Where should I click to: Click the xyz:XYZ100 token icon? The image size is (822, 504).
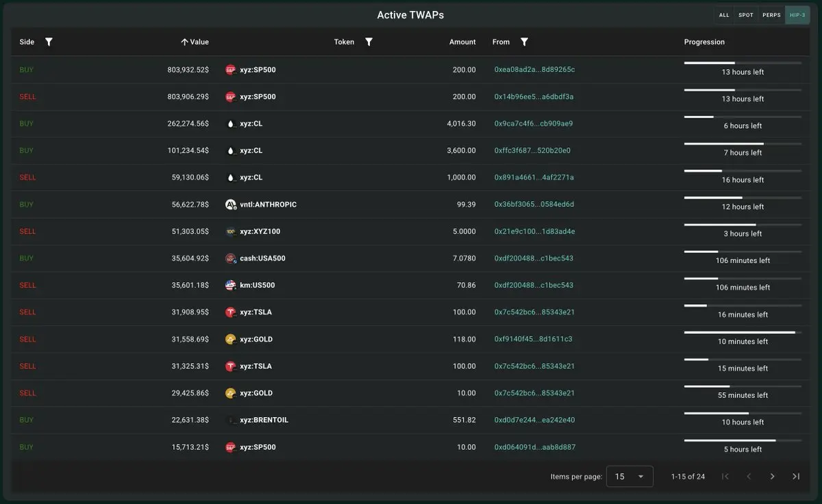231,231
